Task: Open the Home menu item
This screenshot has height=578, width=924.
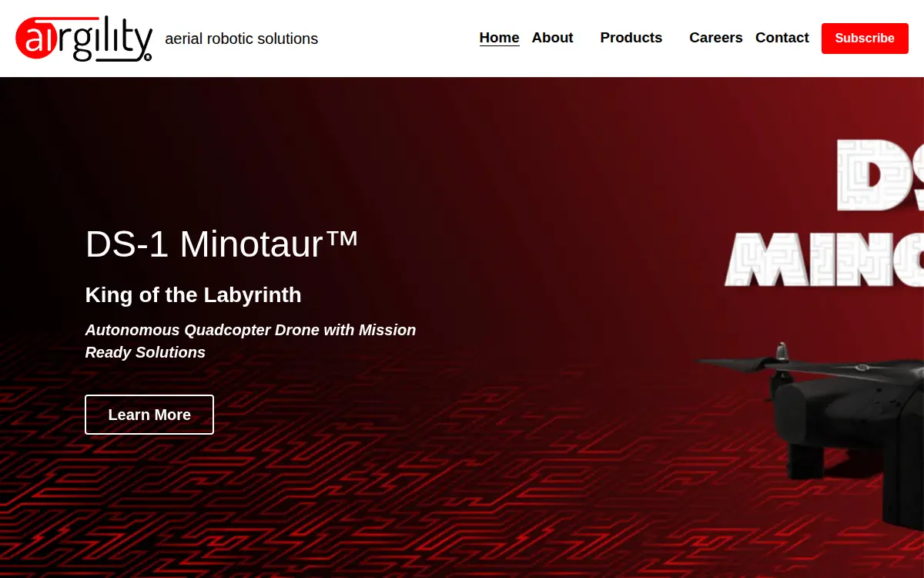Action: (499, 38)
